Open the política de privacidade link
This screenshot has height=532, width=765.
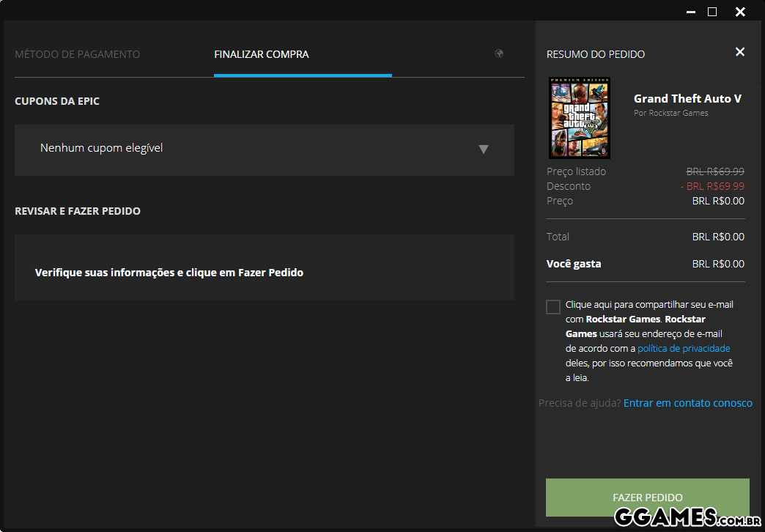684,349
